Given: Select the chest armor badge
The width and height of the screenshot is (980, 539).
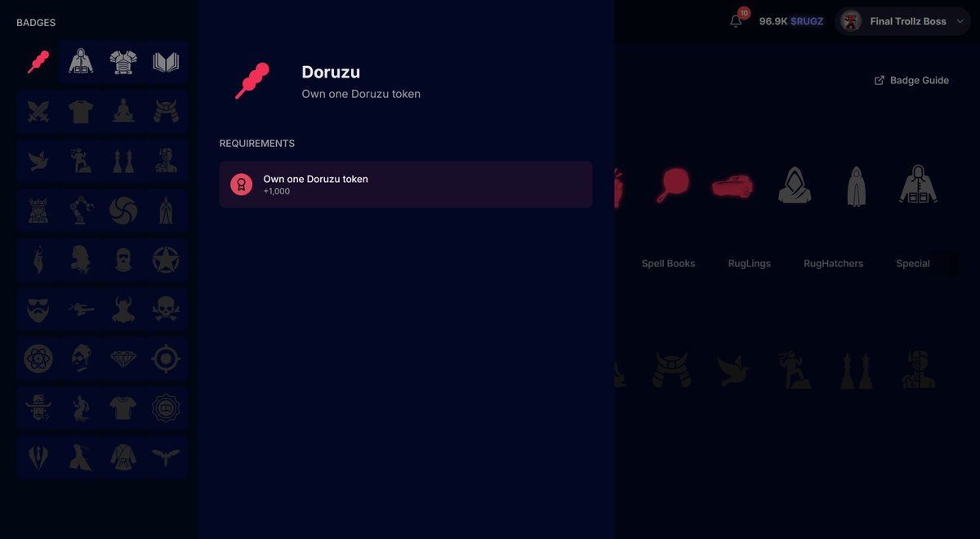Looking at the screenshot, I should (123, 62).
